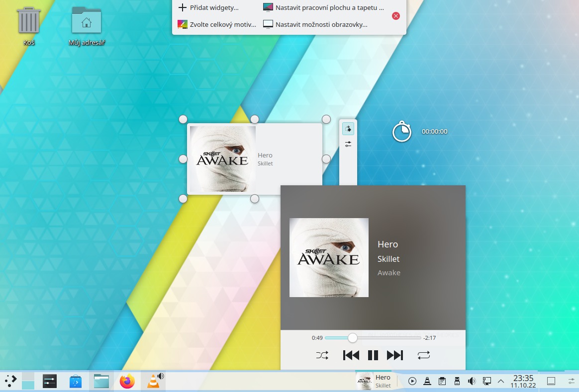Click Přidat widgety… in the edit toolbar
579x392 pixels.
coord(208,7)
